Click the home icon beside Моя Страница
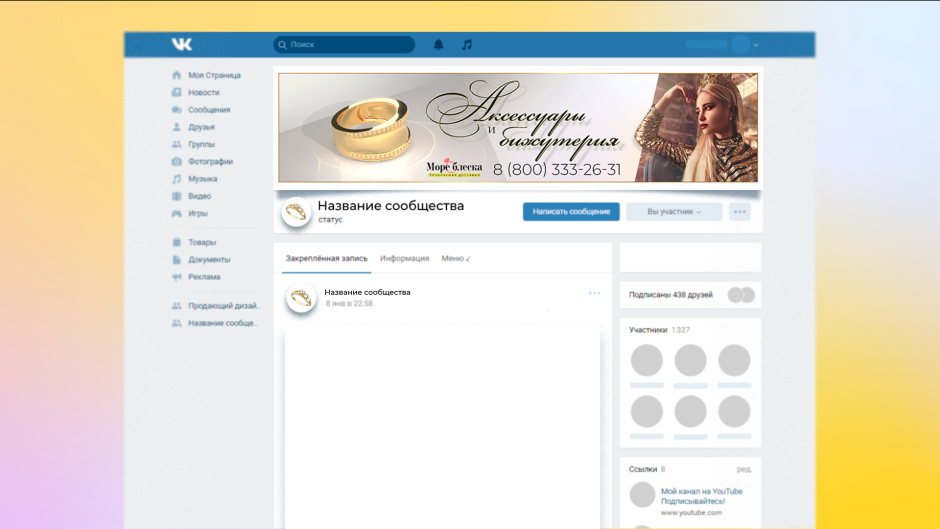 tap(176, 75)
